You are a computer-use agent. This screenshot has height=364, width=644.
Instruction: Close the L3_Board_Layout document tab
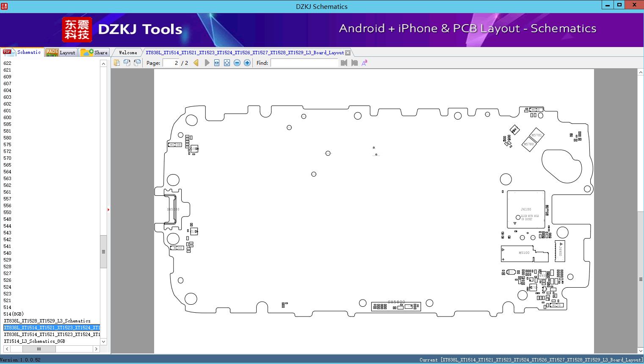point(348,53)
